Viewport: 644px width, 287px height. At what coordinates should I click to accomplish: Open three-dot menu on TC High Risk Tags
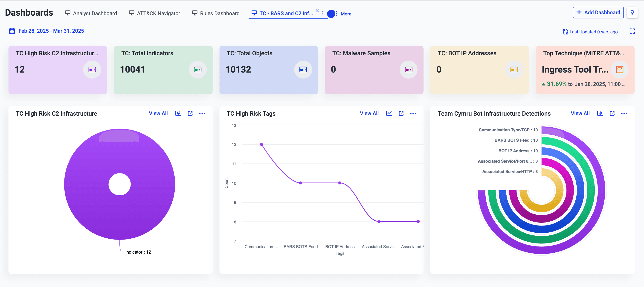413,114
